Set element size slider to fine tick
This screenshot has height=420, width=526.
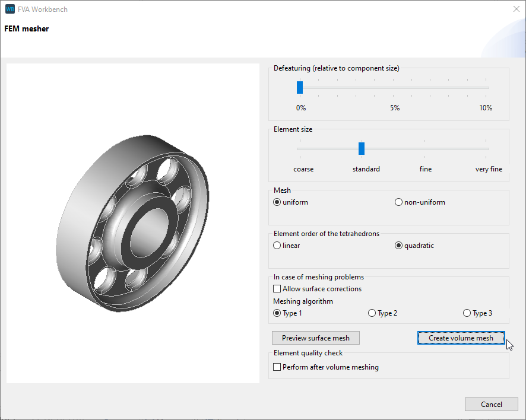coord(425,148)
